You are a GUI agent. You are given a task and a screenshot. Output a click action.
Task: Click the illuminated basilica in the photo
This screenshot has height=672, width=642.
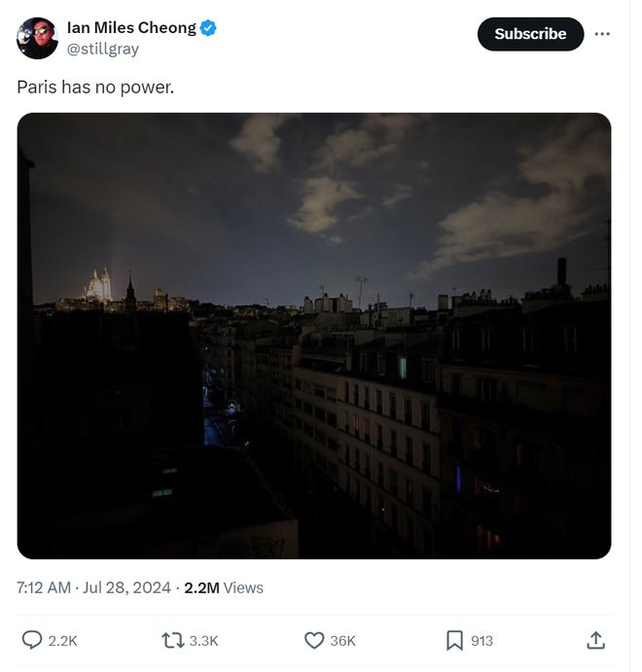tap(98, 286)
